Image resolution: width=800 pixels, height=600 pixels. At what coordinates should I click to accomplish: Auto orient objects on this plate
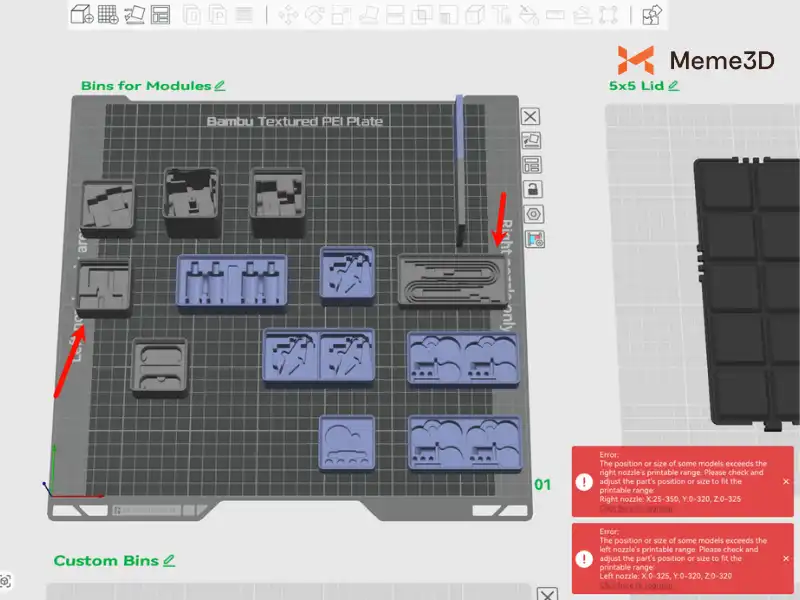pyautogui.click(x=532, y=141)
